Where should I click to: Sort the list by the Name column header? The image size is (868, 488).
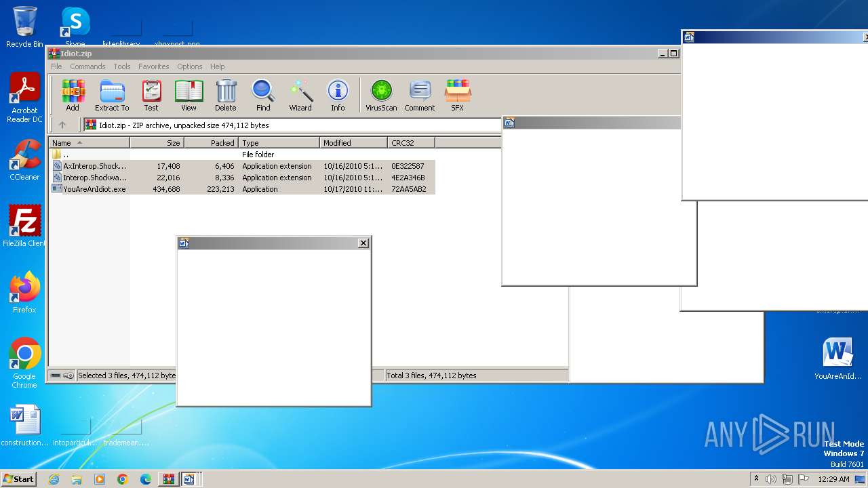89,143
